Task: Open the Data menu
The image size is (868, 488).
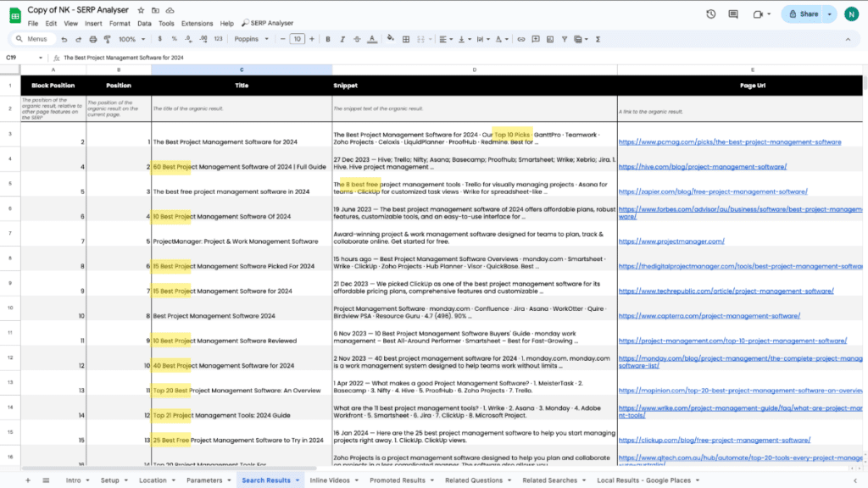Action: [144, 23]
